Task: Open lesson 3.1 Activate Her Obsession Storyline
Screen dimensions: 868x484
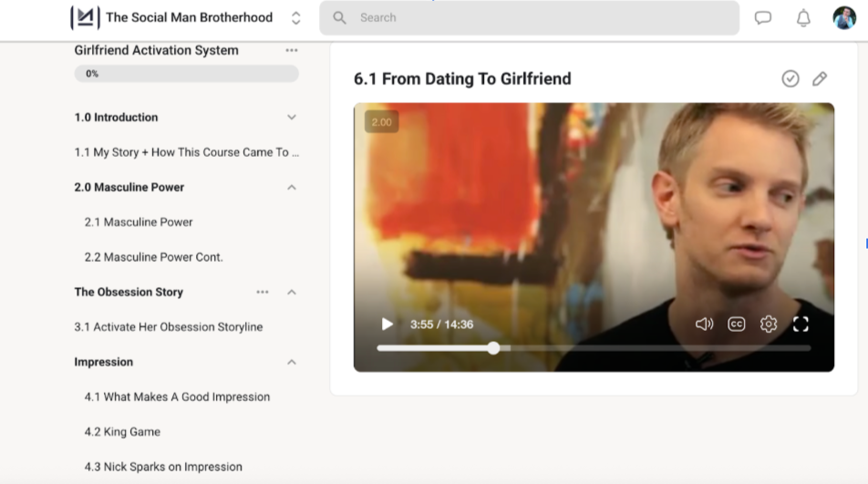Action: pyautogui.click(x=169, y=327)
